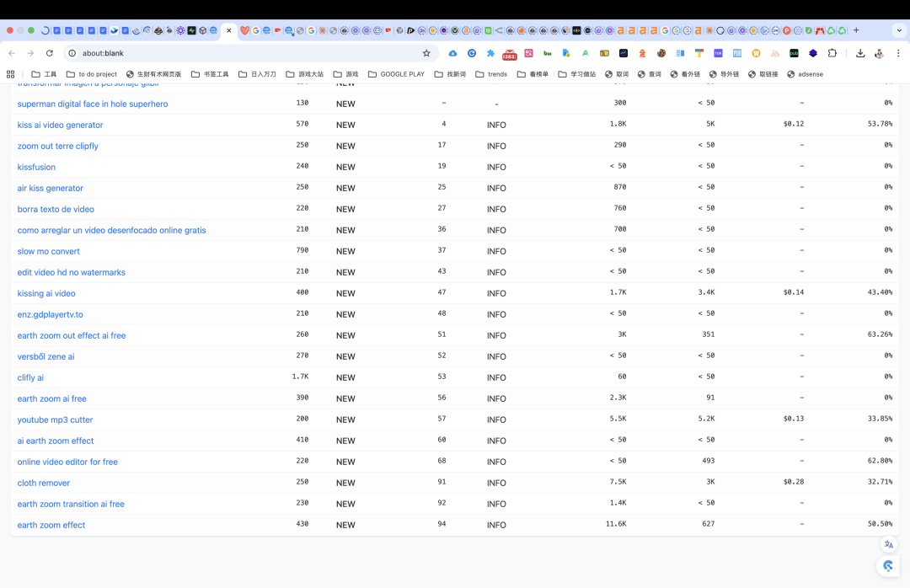
Task: Click the green 'bw' extension icon
Action: (548, 53)
